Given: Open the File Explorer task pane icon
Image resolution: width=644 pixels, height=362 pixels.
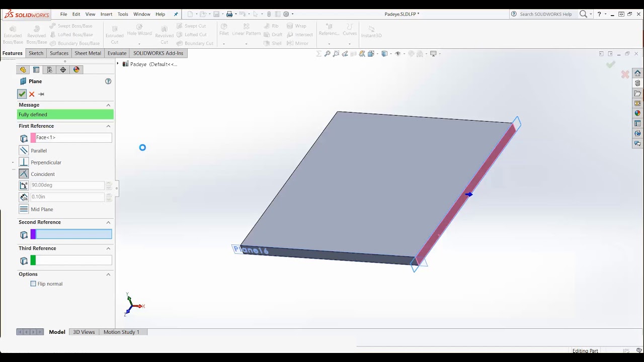Looking at the screenshot, I should [x=637, y=94].
